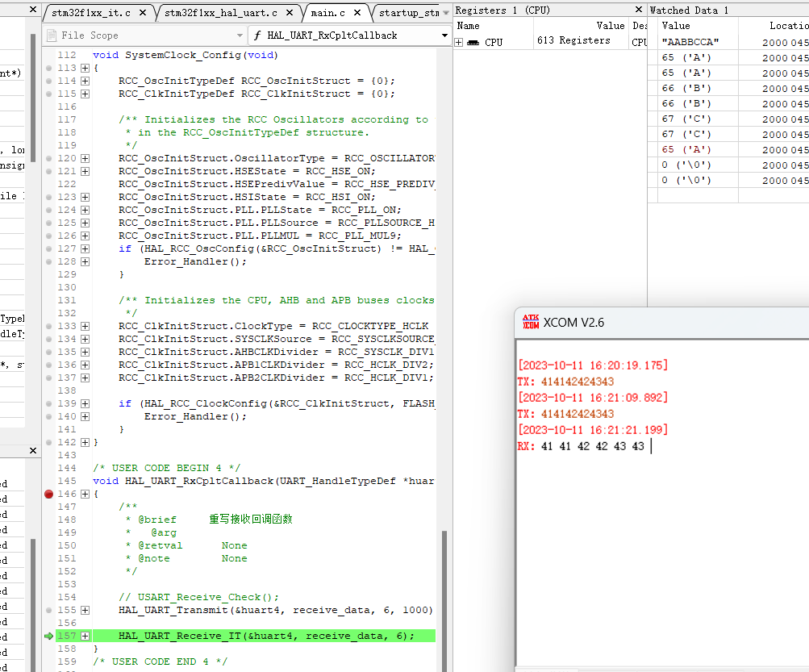Click the current execution arrow at line 157
Image resolution: width=809 pixels, height=672 pixels.
49,637
